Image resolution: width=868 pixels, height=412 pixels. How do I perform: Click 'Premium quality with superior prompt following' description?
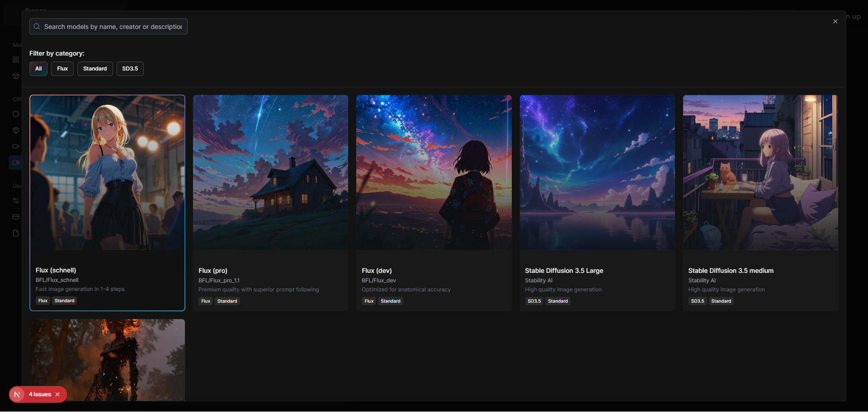coord(259,290)
